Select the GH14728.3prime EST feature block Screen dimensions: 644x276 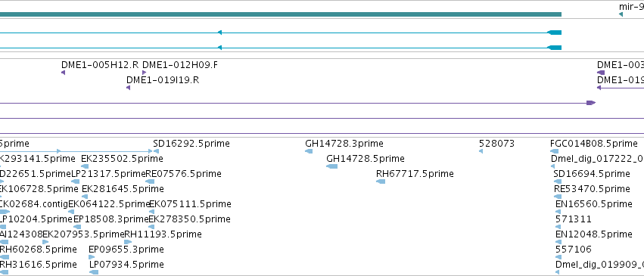pyautogui.click(x=309, y=151)
